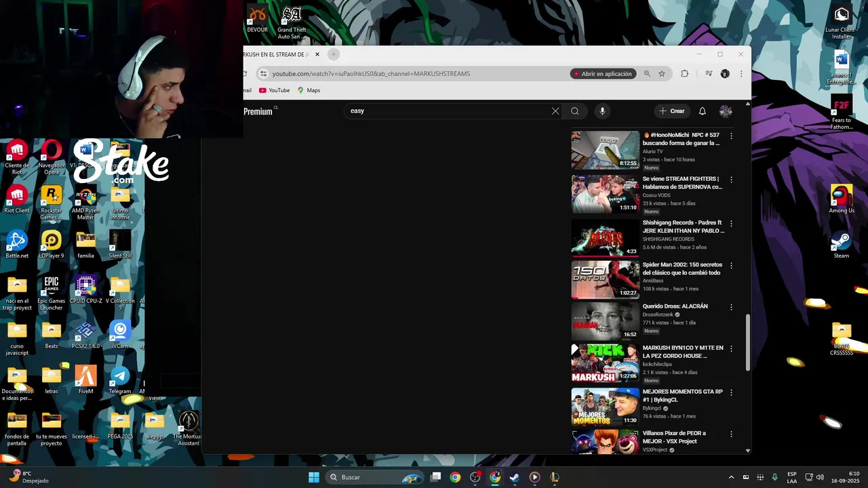The image size is (868, 488).
Task: Open League of Legends taskbar icon
Action: click(x=554, y=477)
